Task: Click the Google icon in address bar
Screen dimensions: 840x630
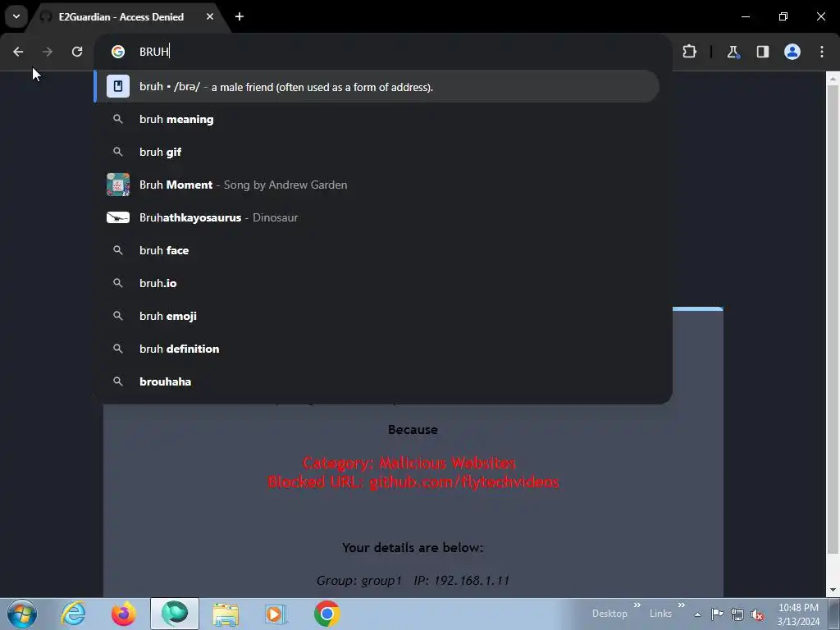Action: pos(118,52)
